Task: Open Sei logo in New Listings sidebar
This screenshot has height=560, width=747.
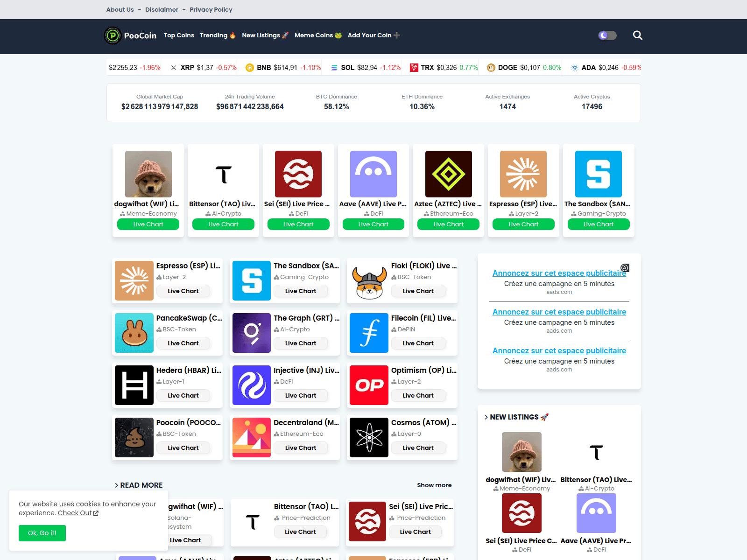Action: 521,513
